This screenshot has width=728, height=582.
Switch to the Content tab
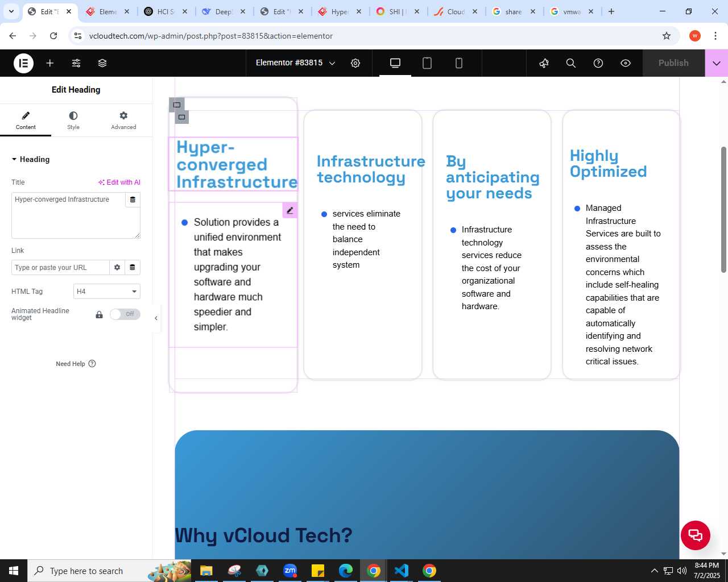[x=26, y=120]
